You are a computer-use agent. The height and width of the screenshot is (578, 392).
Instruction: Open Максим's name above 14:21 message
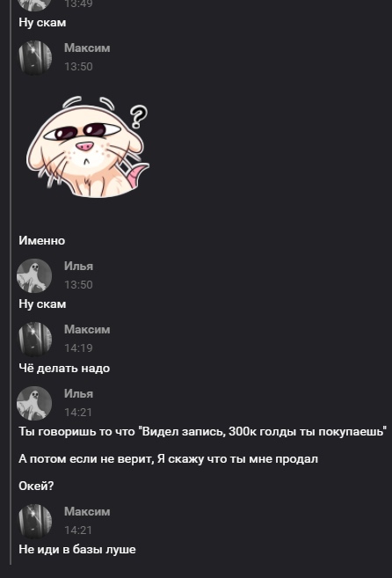87,511
